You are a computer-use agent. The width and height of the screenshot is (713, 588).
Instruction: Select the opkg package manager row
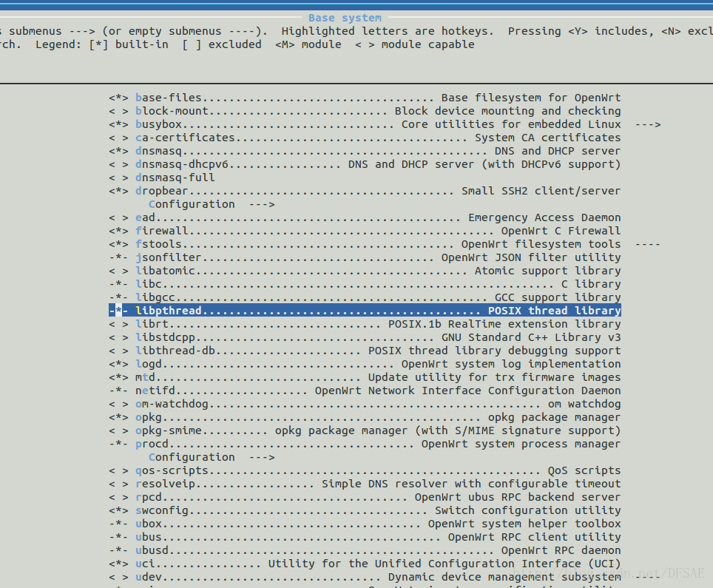point(365,417)
